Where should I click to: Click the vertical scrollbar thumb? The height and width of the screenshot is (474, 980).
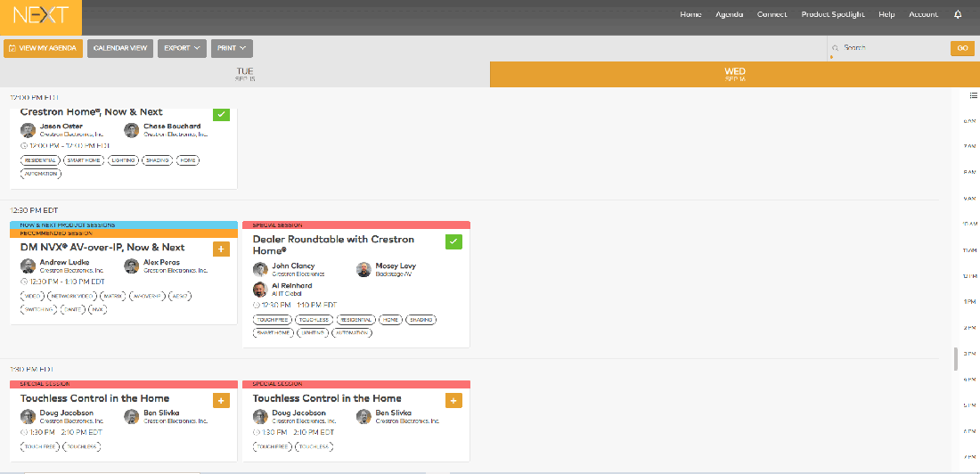pyautogui.click(x=956, y=360)
